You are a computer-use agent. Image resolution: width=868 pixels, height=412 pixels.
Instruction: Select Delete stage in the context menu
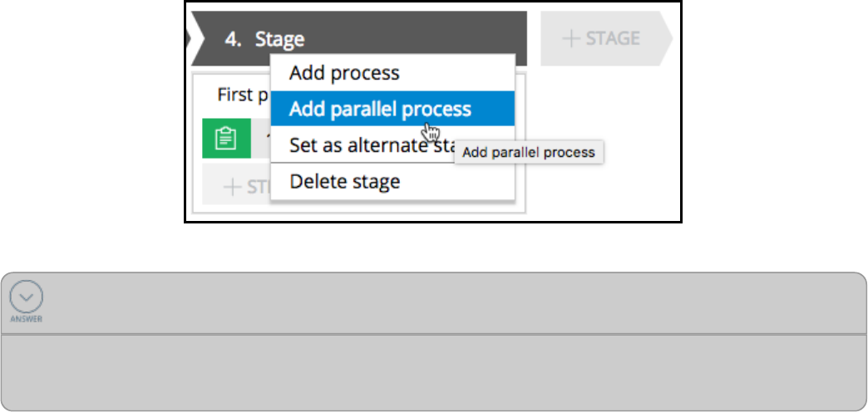click(x=344, y=181)
